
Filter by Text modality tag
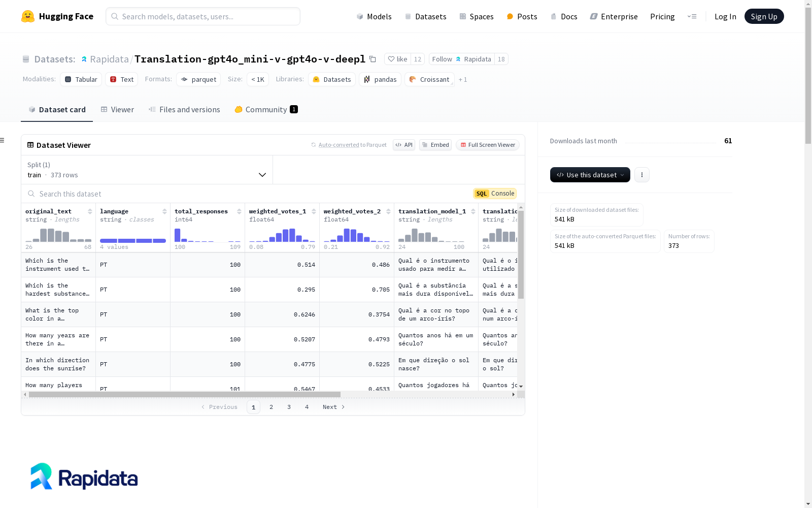122,79
